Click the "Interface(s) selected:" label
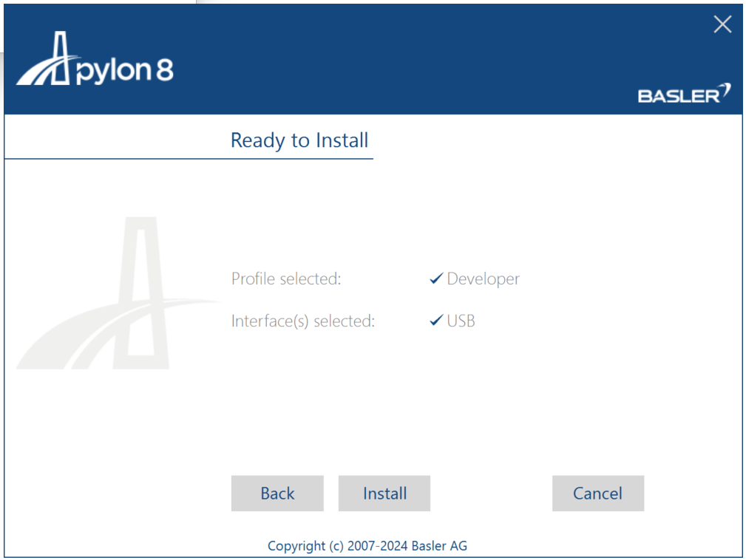This screenshot has width=746, height=560. coord(303,321)
